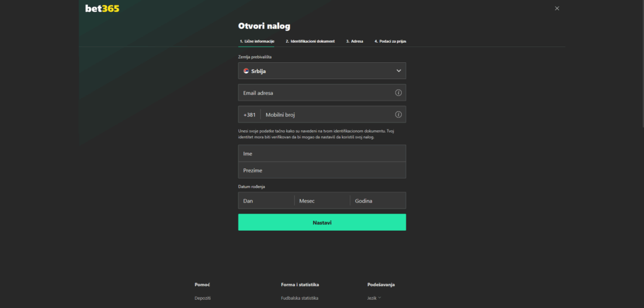Screen dimensions: 644x308
Task: Select the Prezime surname field
Action: 321,170
